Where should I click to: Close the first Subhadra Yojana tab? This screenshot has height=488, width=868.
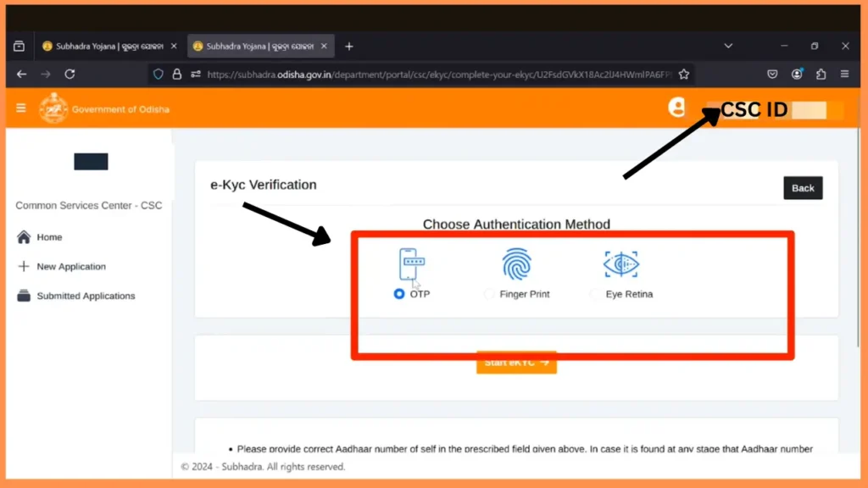[174, 47]
